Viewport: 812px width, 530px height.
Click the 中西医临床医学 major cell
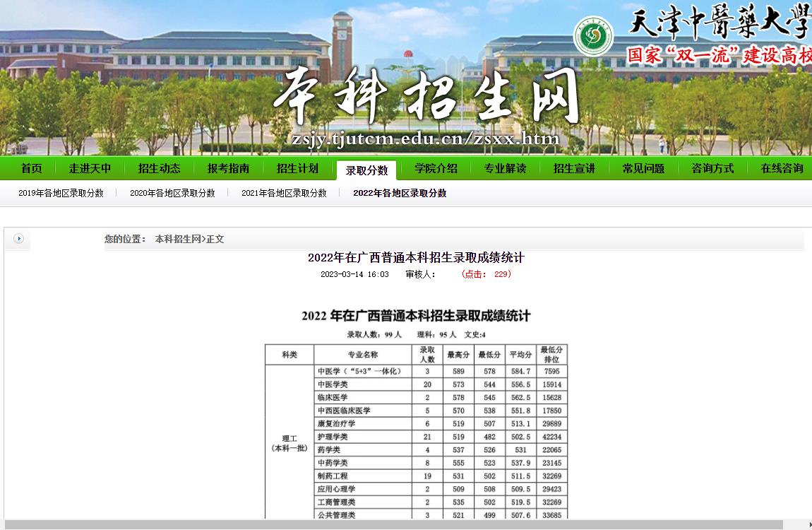tap(362, 411)
